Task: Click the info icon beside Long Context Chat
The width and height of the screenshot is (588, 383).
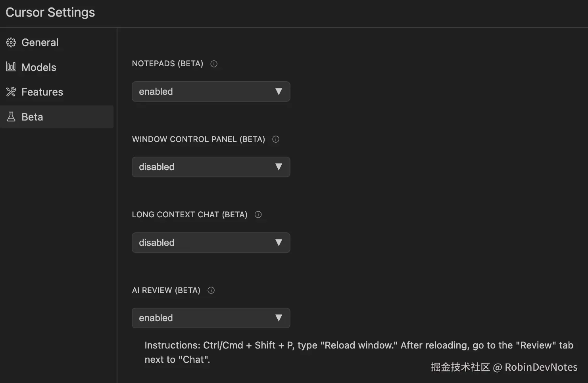Action: coord(258,214)
